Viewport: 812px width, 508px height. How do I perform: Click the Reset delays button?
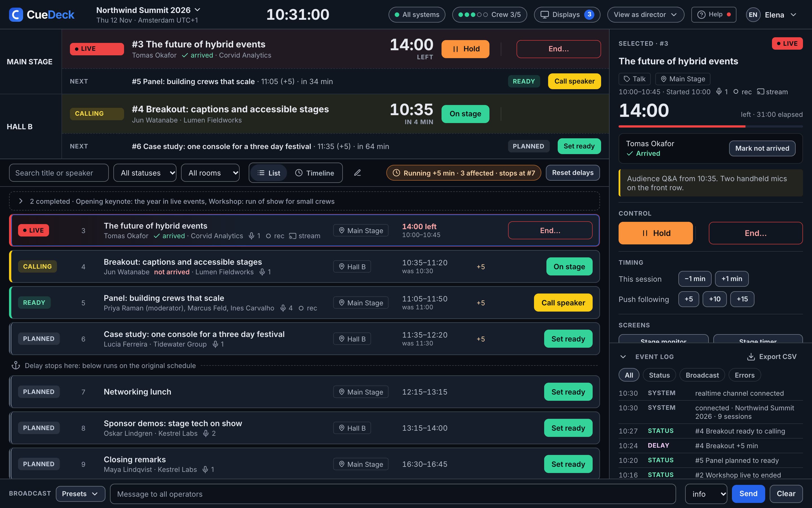point(572,173)
